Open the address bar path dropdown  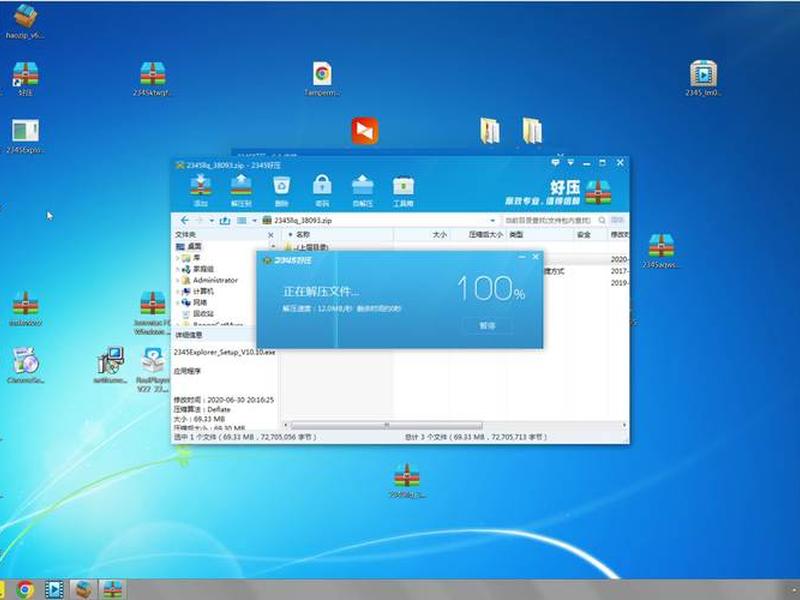492,220
